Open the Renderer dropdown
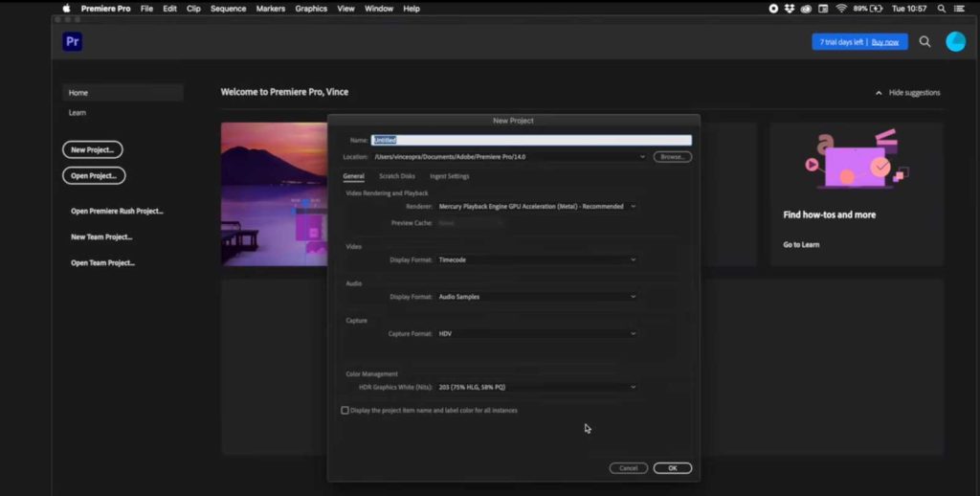Viewport: 980px width, 496px height. pos(538,207)
